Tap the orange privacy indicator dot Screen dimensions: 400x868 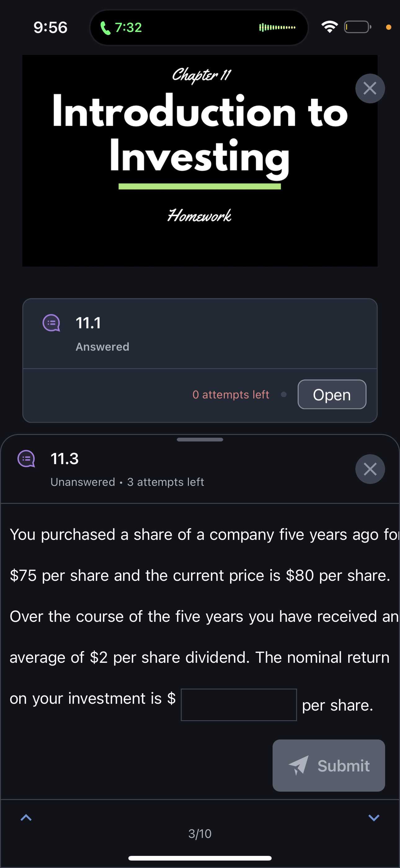click(388, 27)
